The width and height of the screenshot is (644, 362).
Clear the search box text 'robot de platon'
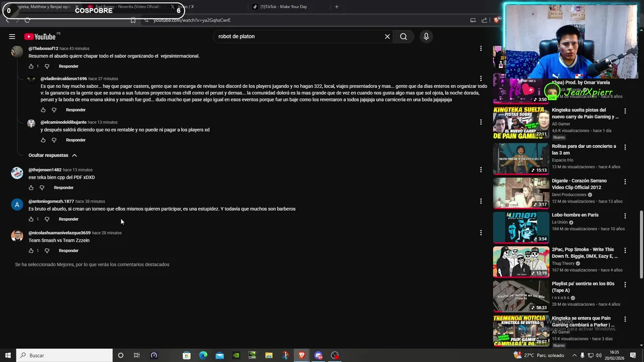(x=387, y=36)
